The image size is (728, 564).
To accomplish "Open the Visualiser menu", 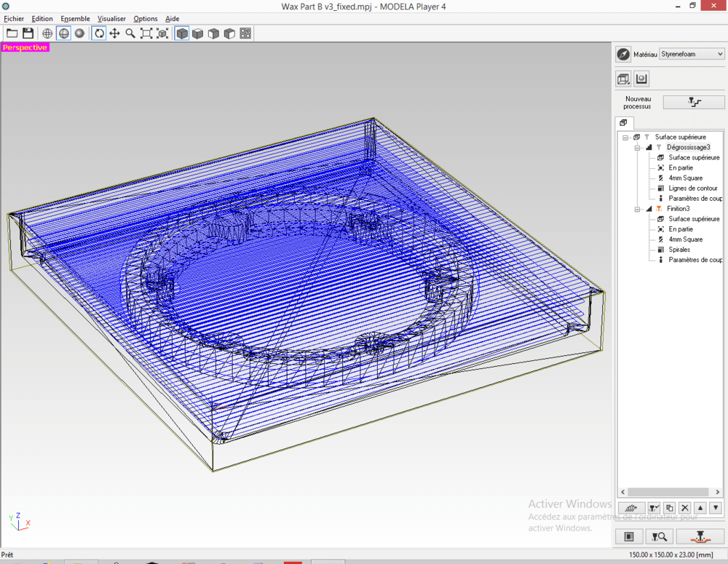I will [x=111, y=19].
